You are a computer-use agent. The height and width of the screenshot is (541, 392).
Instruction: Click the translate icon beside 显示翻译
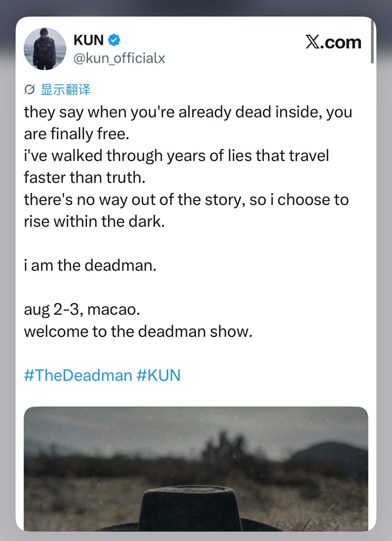click(x=29, y=89)
